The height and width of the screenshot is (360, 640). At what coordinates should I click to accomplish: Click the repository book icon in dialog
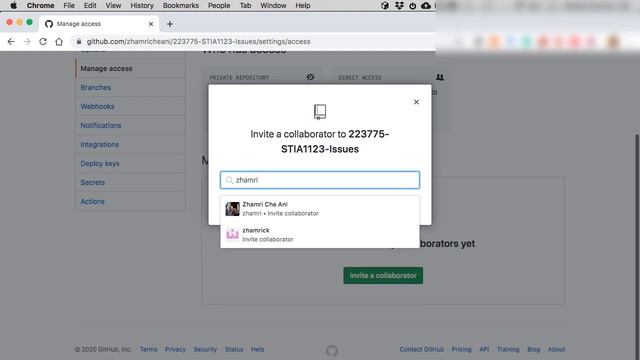[x=320, y=111]
